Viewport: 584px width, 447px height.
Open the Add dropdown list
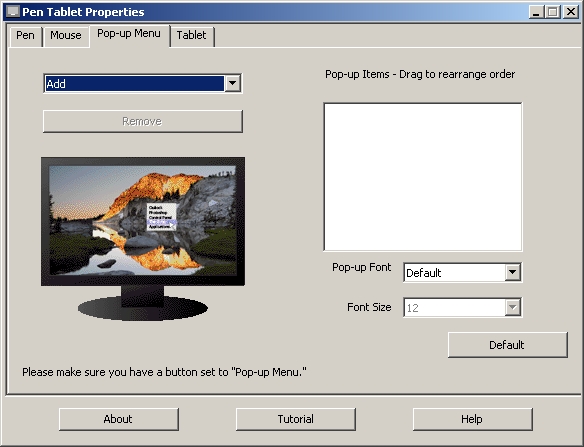click(x=143, y=83)
